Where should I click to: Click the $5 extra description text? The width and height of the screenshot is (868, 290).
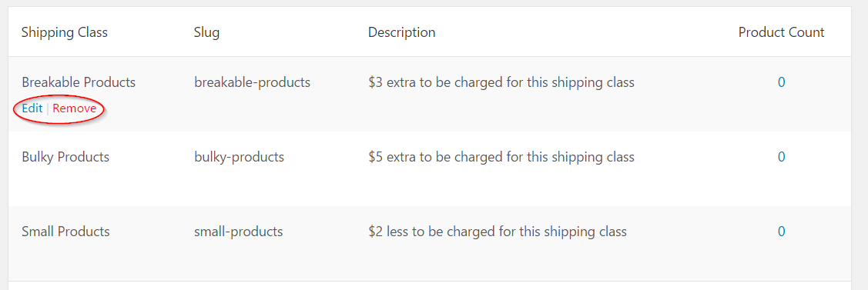(x=501, y=157)
